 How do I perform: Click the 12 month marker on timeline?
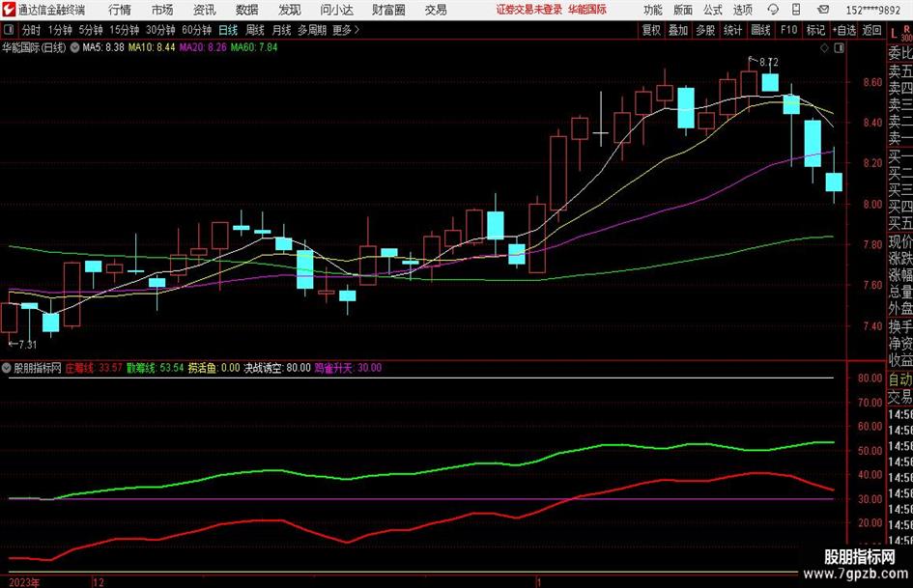[99, 582]
